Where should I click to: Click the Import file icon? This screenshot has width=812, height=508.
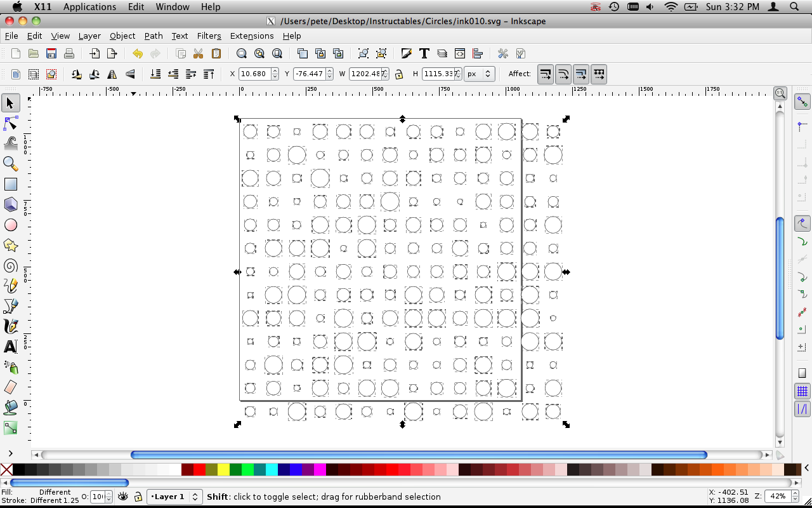click(x=95, y=53)
